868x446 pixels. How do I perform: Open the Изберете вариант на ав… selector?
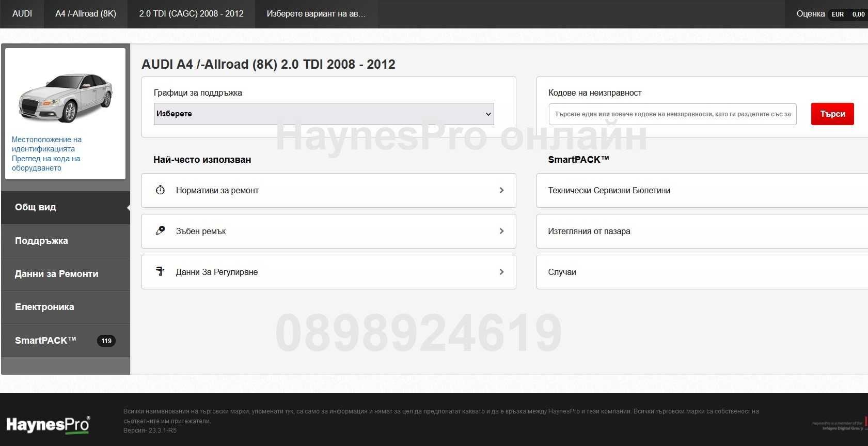click(x=317, y=14)
